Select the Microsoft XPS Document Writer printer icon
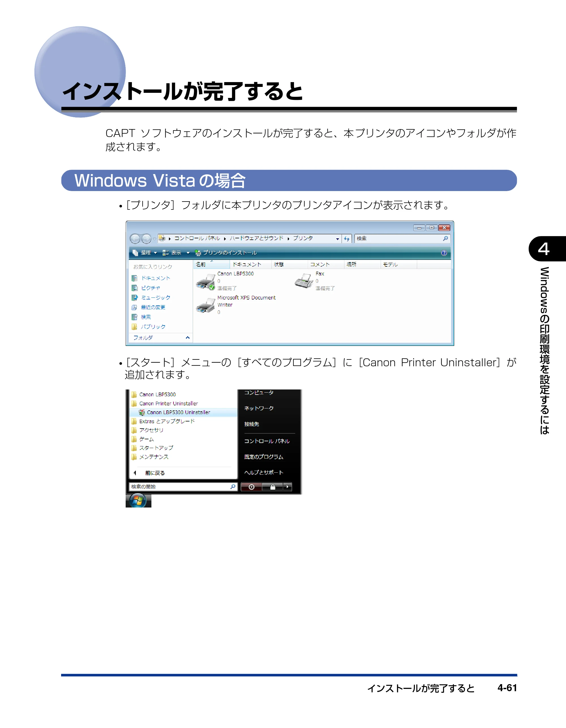This screenshot has height=728, width=566. click(x=205, y=305)
